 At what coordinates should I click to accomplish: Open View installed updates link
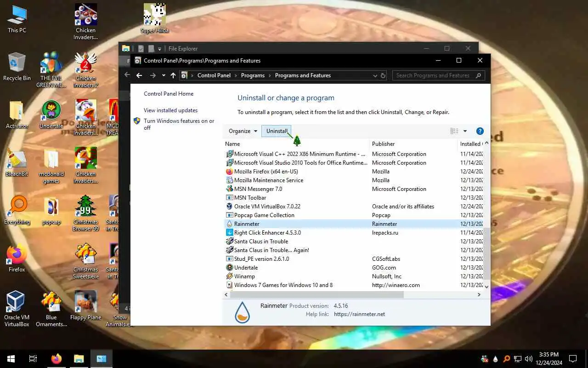click(170, 110)
